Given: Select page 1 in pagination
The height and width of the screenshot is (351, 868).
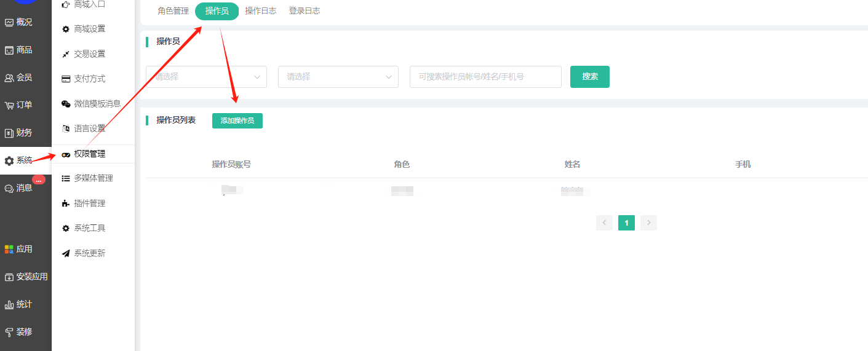Looking at the screenshot, I should 626,223.
